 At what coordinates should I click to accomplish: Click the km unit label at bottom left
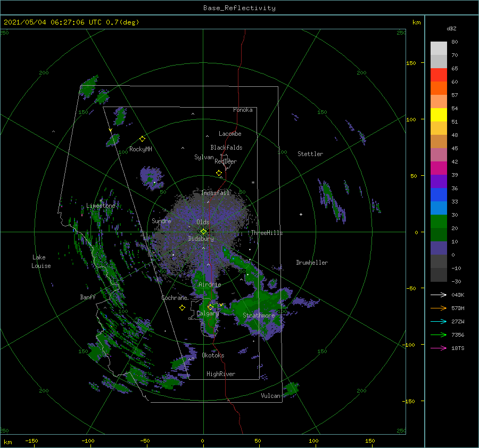tap(8, 442)
